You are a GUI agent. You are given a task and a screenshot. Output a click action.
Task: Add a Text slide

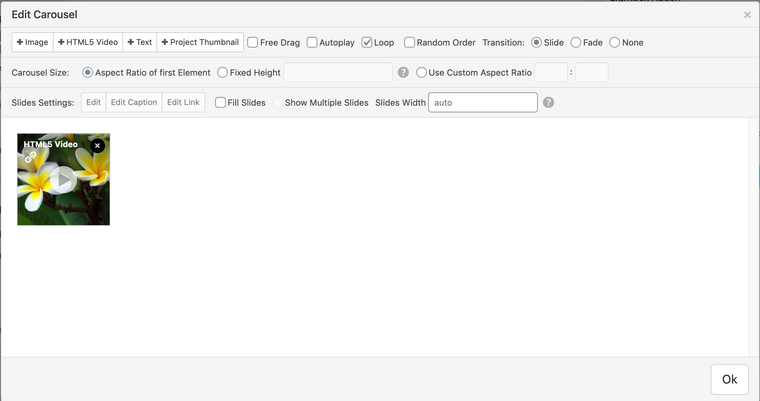[139, 43]
